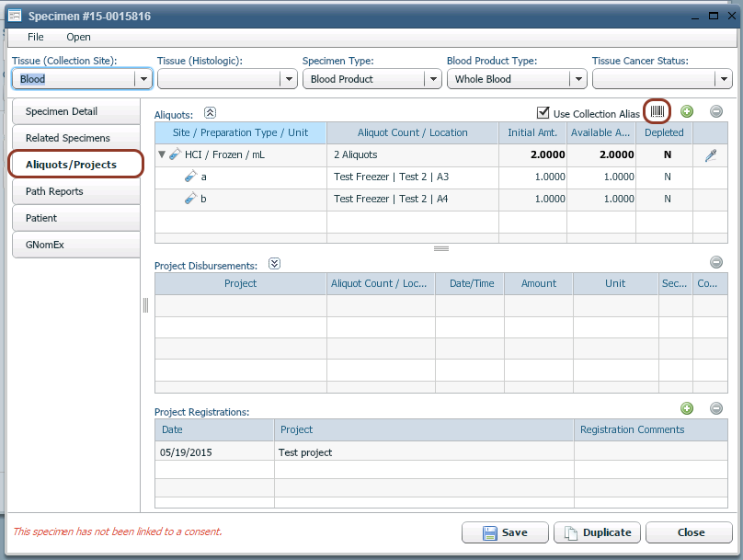Switch to Related Specimens tab
Screen dimensions: 743x560
pyautogui.click(x=76, y=138)
